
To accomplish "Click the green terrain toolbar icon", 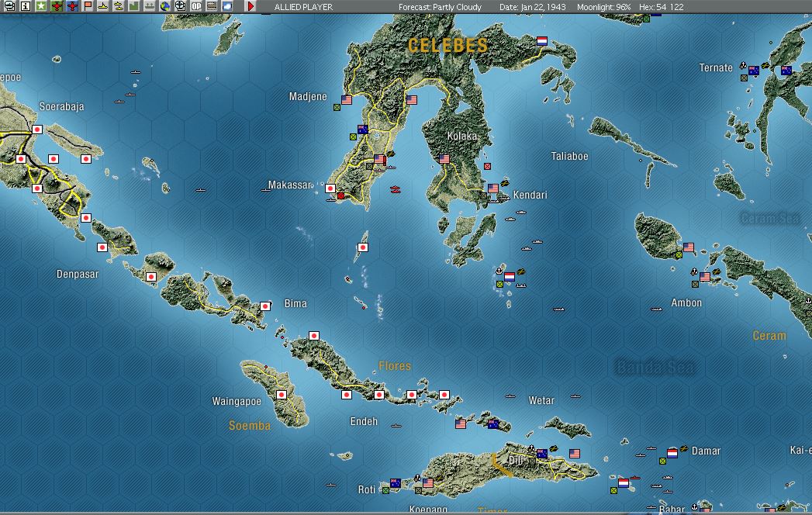I will click(133, 6).
